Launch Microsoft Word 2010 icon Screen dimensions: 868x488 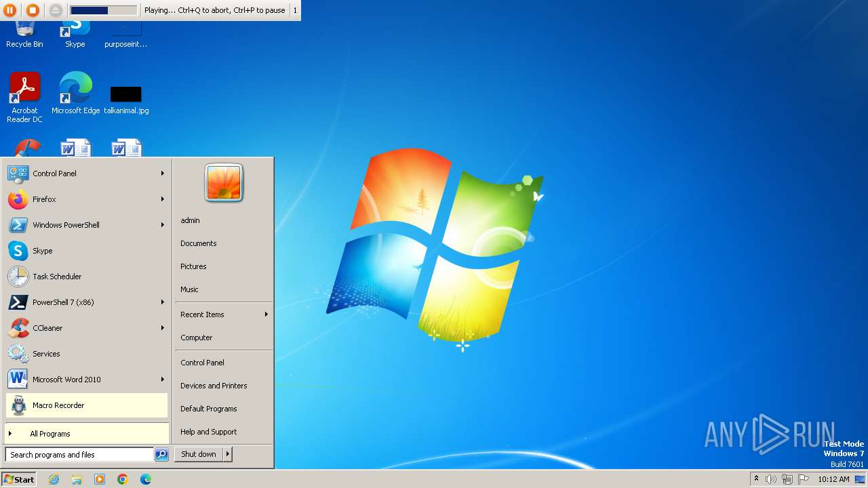(18, 380)
